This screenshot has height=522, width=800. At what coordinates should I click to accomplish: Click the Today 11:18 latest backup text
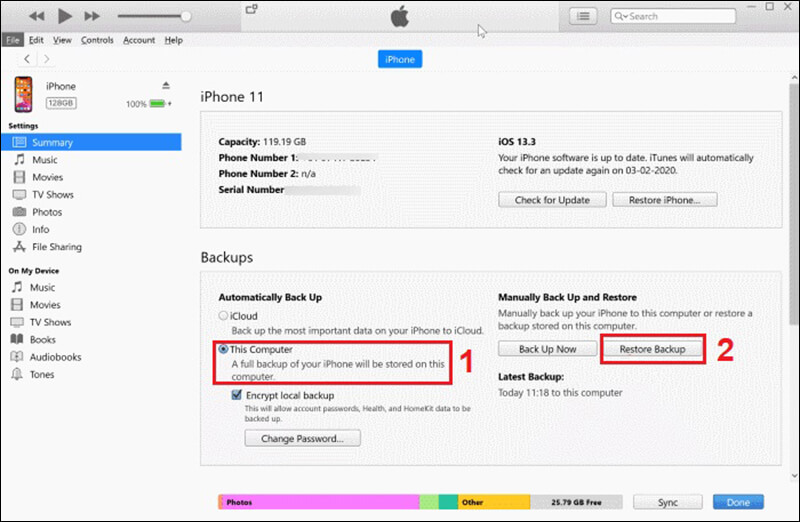(x=560, y=392)
